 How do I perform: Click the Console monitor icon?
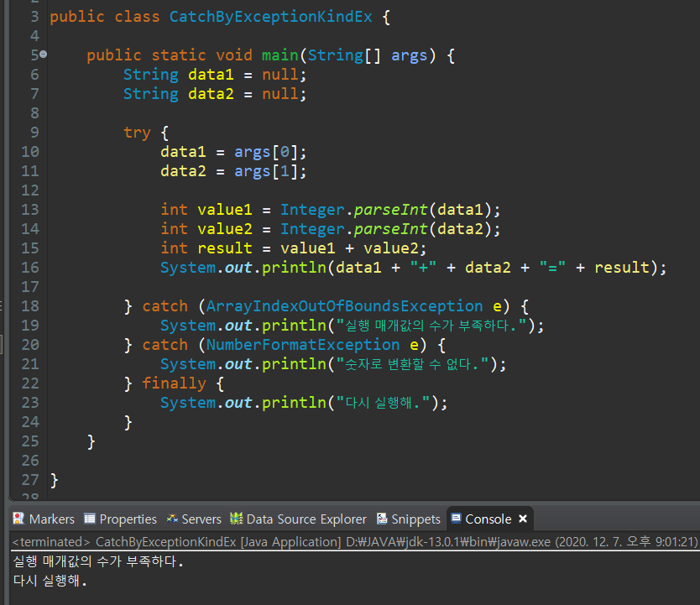456,518
